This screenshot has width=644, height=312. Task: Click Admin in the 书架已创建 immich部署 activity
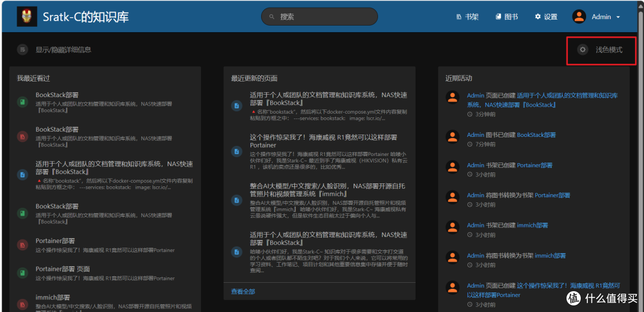point(476,225)
